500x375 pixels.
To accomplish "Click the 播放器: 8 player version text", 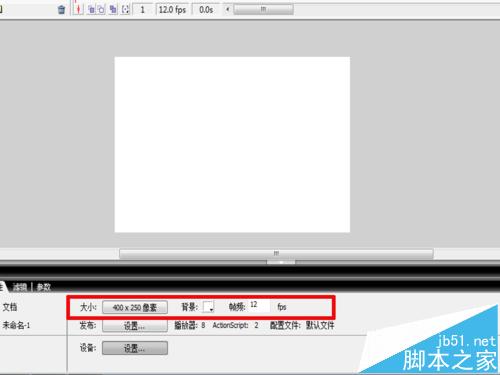I will (190, 325).
